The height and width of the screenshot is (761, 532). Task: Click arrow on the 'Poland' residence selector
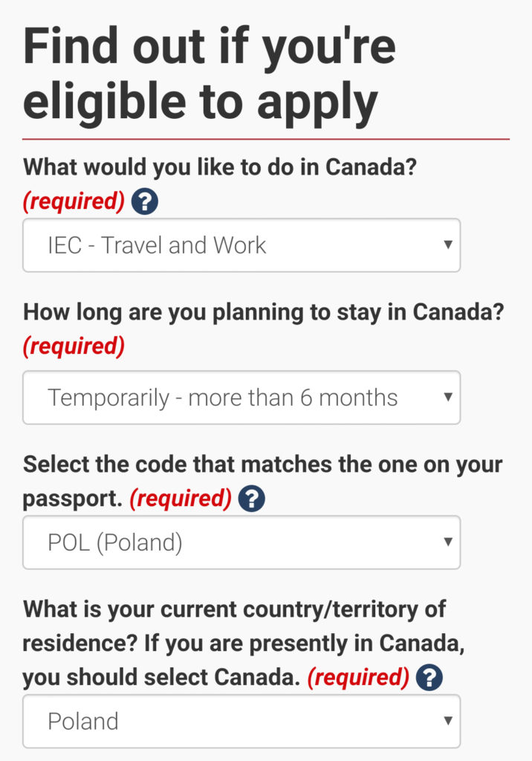click(x=447, y=720)
